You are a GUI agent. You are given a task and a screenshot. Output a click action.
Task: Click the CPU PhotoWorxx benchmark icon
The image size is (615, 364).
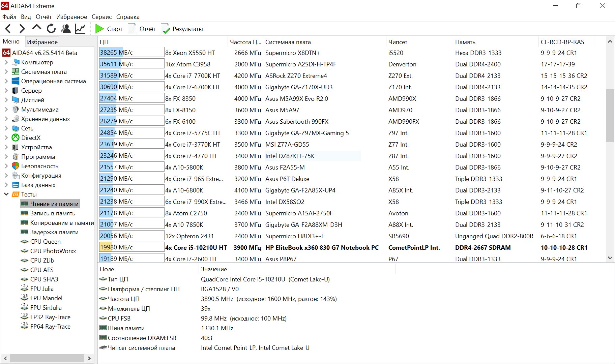click(24, 251)
